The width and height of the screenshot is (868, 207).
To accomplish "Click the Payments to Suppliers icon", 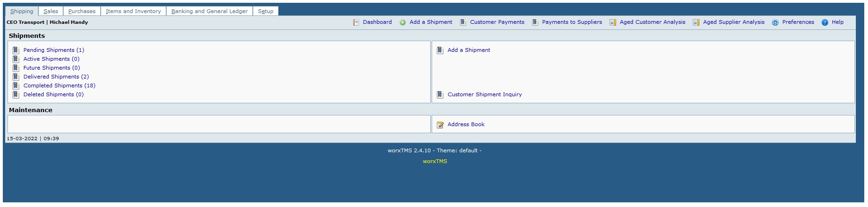I will pos(535,22).
